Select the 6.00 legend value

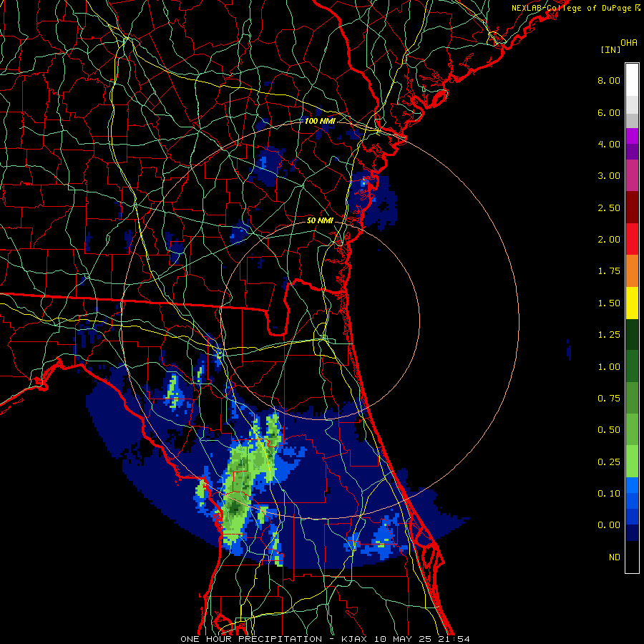[x=609, y=112]
